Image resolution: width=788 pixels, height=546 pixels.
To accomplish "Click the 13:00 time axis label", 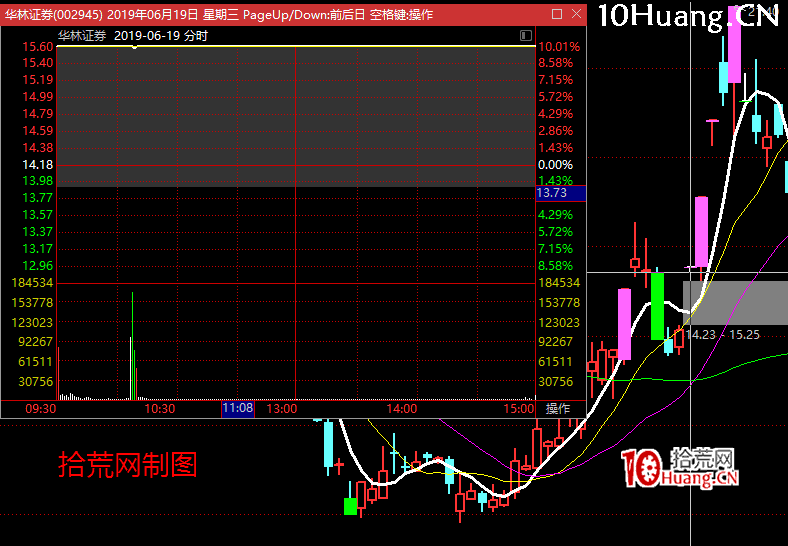I will tap(281, 409).
